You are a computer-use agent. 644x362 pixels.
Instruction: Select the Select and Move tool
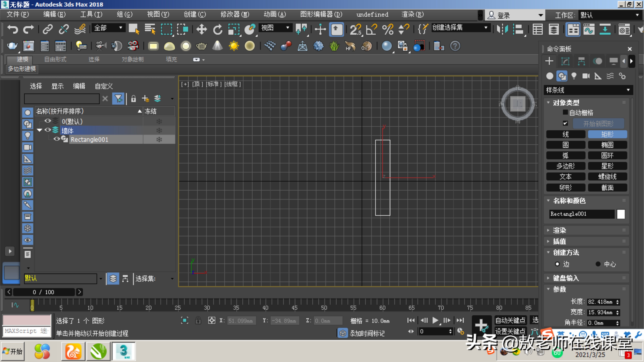pos(202,29)
